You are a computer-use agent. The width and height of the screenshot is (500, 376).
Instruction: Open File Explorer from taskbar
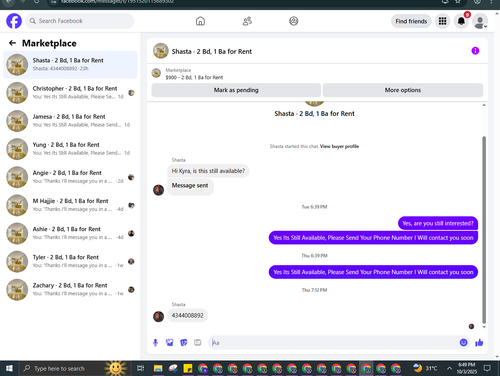(158, 368)
